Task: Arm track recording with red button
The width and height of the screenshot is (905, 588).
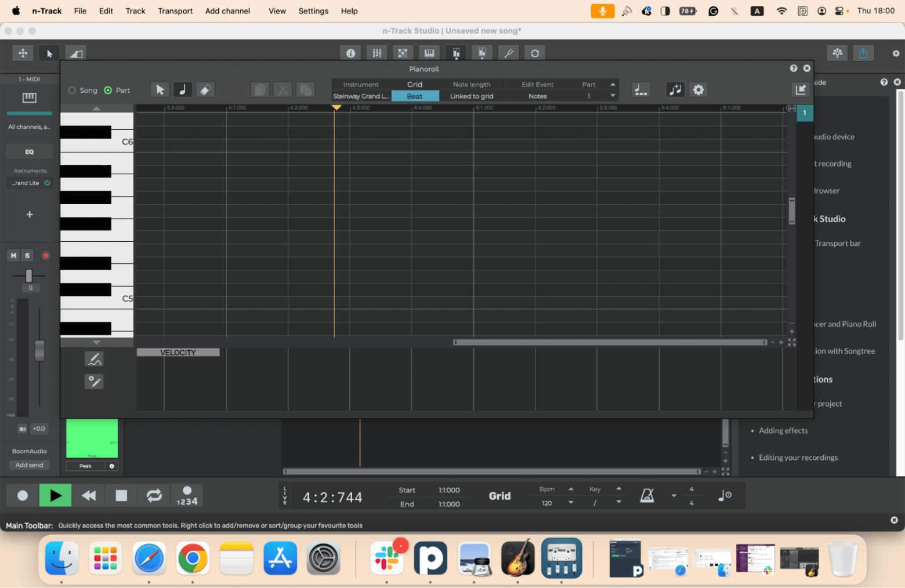Action: [x=46, y=256]
